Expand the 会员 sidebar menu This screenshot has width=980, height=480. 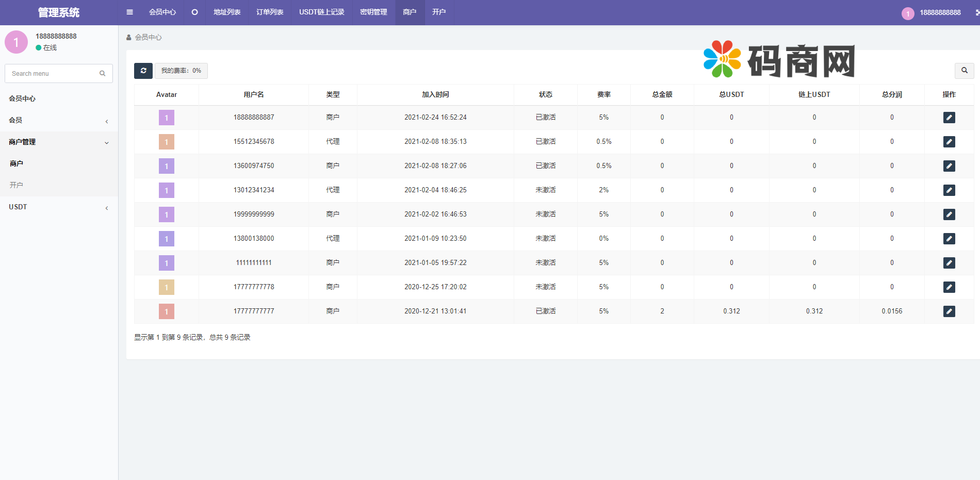pyautogui.click(x=58, y=121)
